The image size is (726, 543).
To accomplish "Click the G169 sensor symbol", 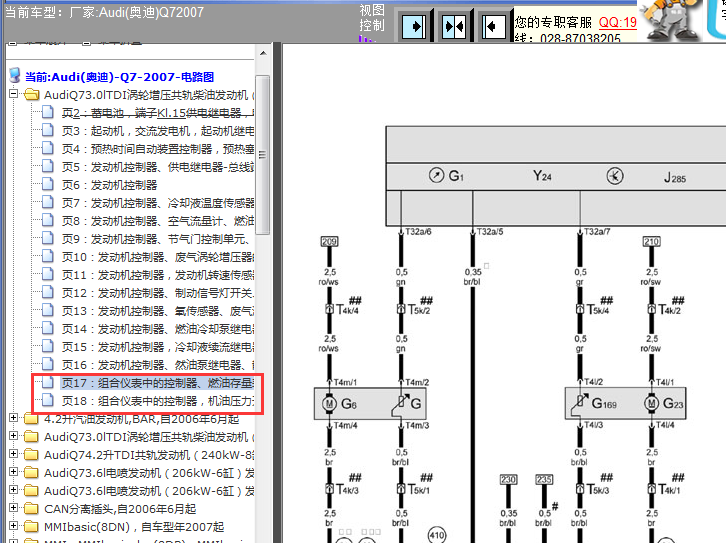I will click(581, 402).
